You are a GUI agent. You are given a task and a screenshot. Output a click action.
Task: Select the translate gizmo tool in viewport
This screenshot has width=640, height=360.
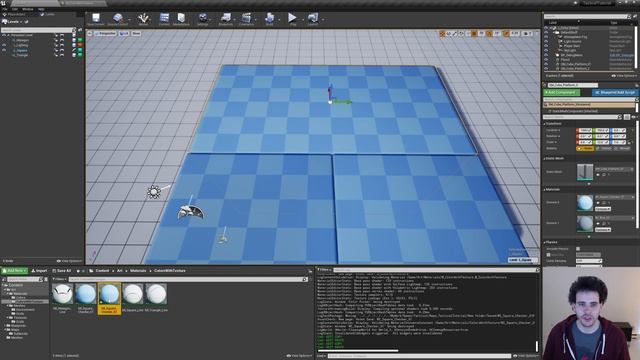(442, 33)
